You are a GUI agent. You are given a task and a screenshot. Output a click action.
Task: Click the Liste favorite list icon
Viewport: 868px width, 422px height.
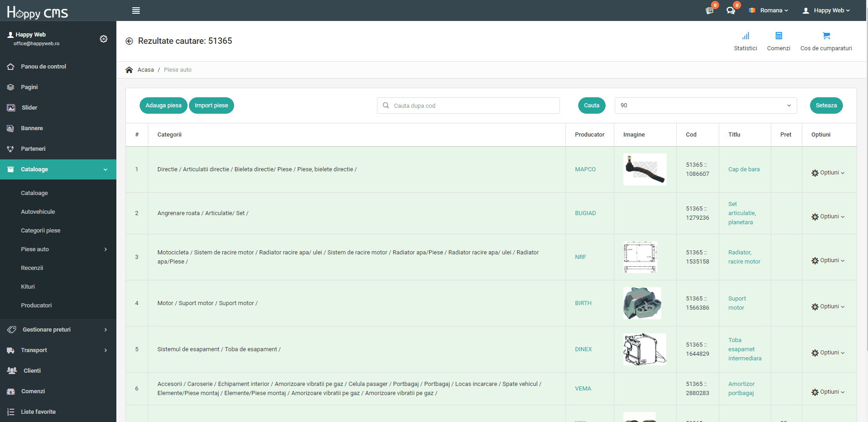(10, 412)
